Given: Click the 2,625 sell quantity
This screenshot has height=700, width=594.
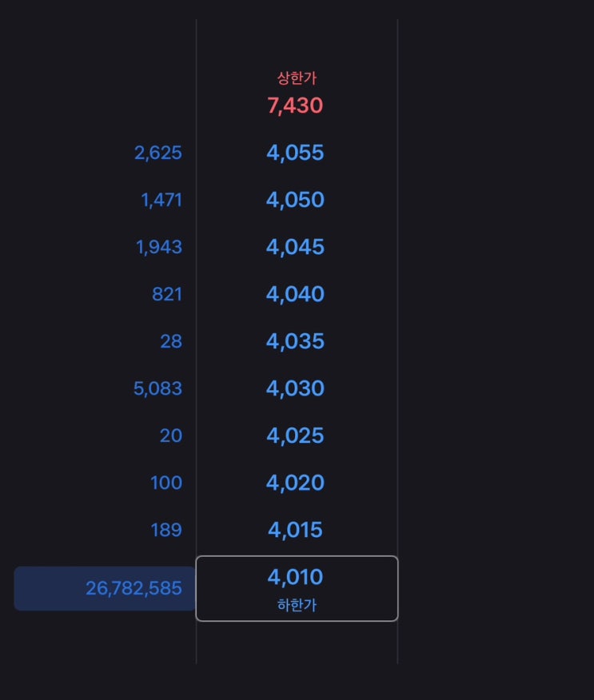Looking at the screenshot, I should tap(158, 153).
